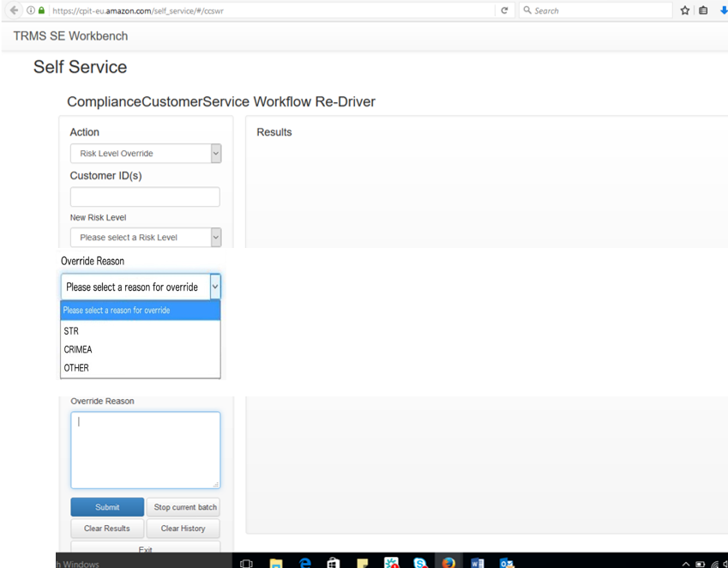Click the magnifier icon in Search box

point(527,9)
